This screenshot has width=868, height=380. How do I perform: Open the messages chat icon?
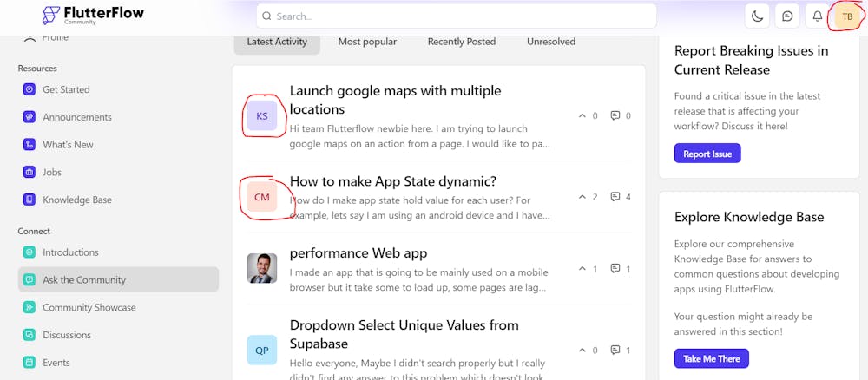[x=787, y=16]
